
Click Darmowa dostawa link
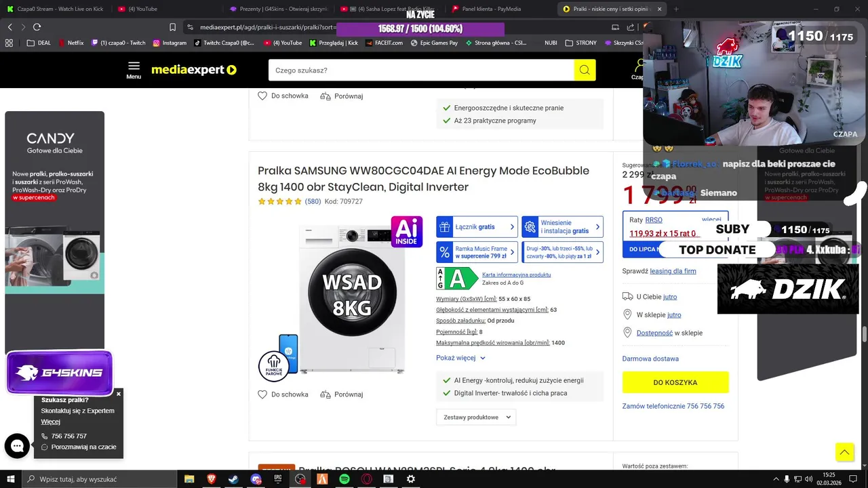coord(650,359)
